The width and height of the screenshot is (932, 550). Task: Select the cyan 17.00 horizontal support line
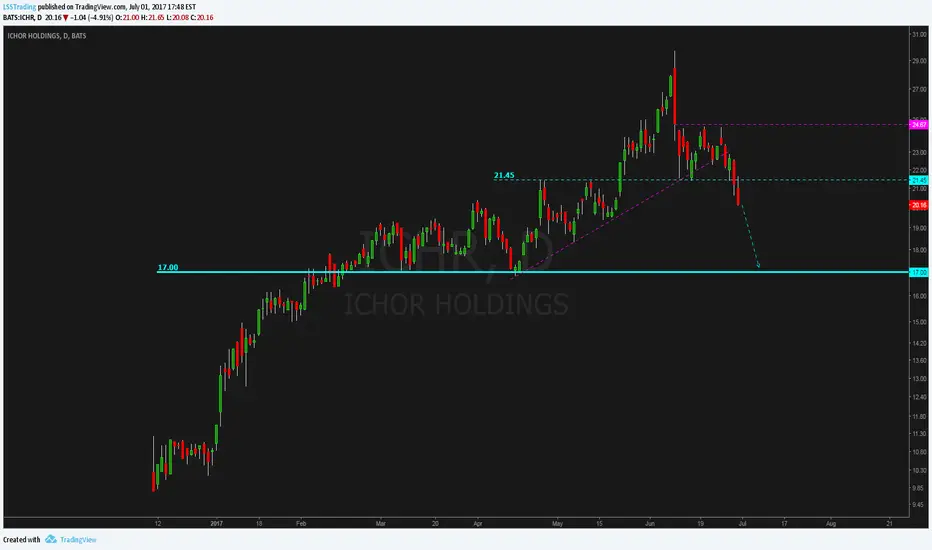pos(533,272)
